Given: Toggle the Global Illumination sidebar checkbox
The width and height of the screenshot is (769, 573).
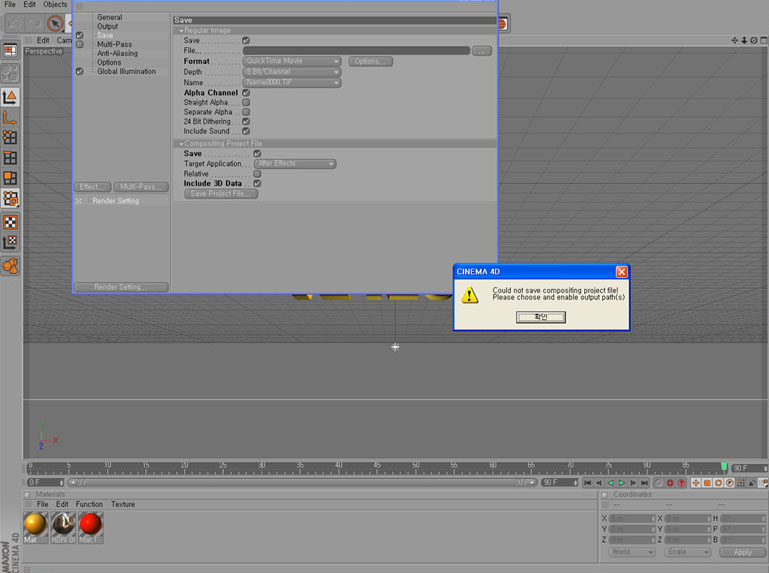Looking at the screenshot, I should 79,71.
